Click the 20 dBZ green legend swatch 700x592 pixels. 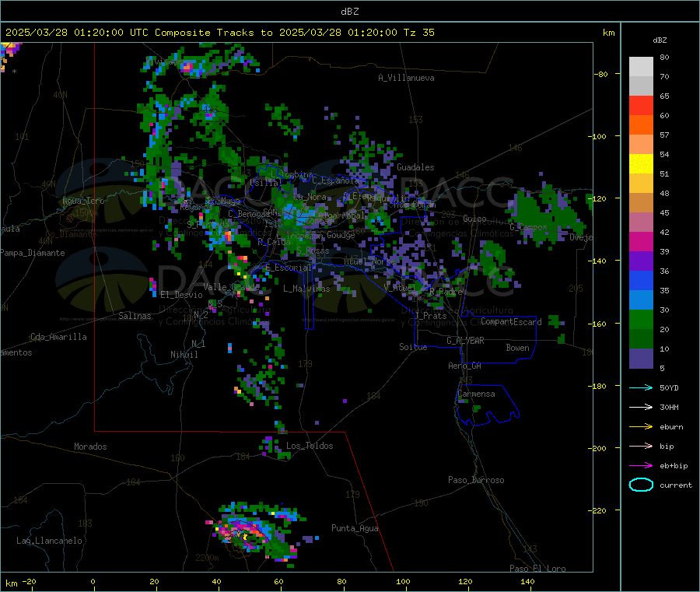pyautogui.click(x=641, y=319)
